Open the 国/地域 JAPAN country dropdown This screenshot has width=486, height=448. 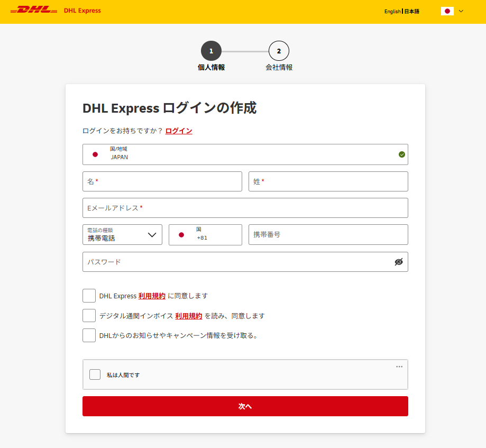pos(245,154)
